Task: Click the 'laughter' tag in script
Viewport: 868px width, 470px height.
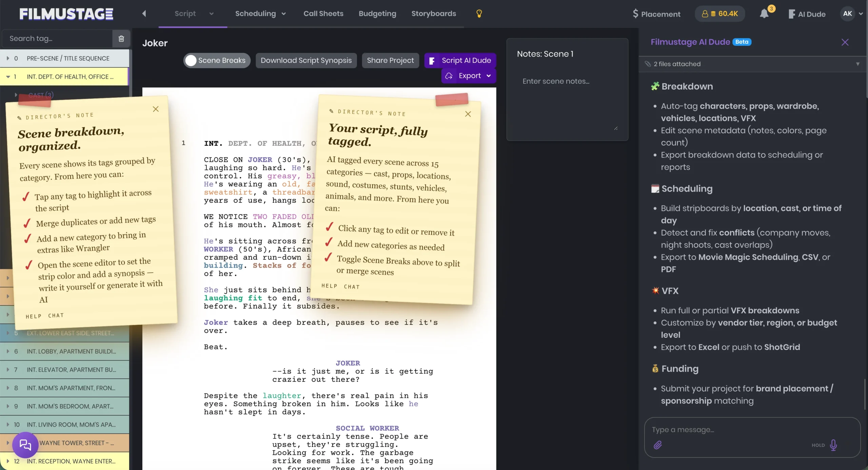Action: (x=282, y=396)
